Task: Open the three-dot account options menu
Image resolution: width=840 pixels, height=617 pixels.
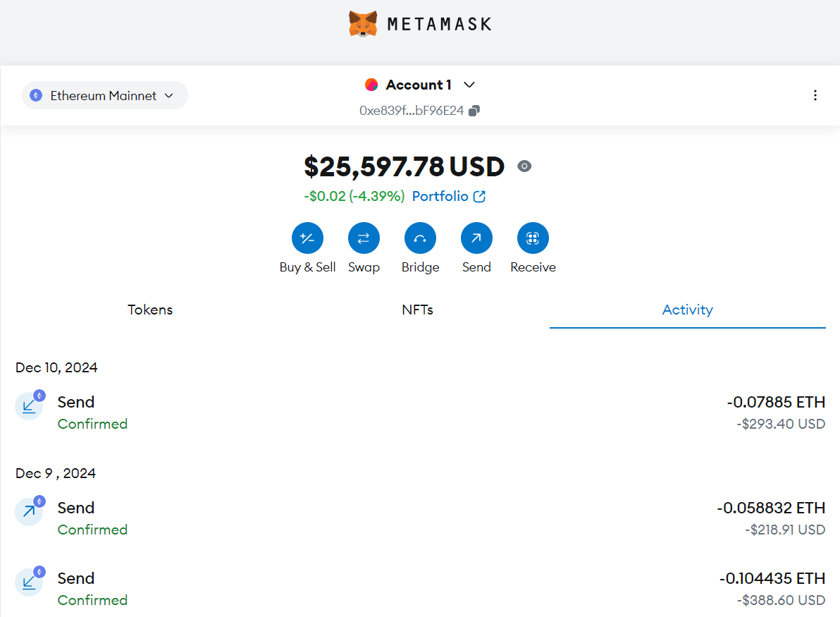Action: tap(815, 95)
